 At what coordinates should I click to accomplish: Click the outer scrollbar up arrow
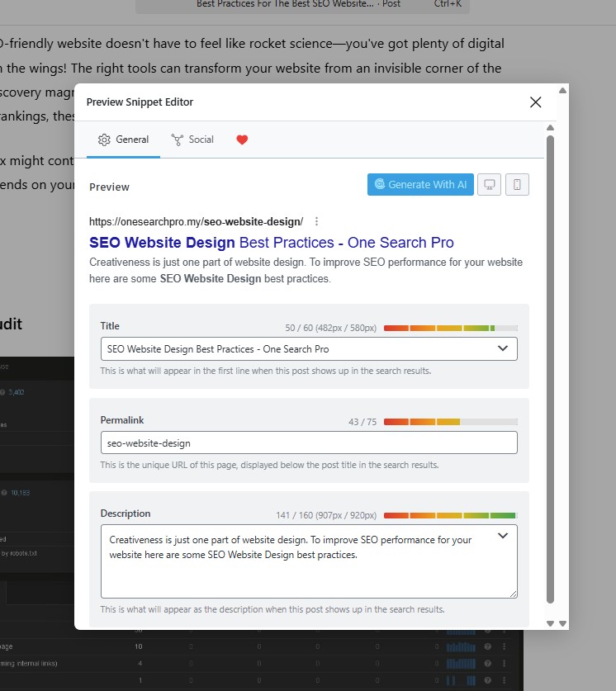[x=562, y=91]
